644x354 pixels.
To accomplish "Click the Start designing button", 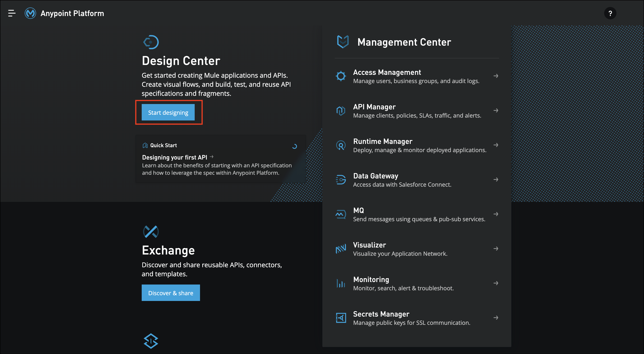I will pyautogui.click(x=168, y=112).
